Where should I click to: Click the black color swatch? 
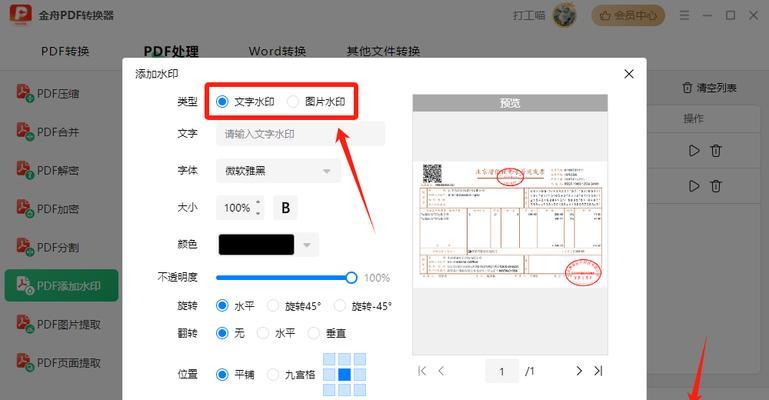click(x=256, y=245)
